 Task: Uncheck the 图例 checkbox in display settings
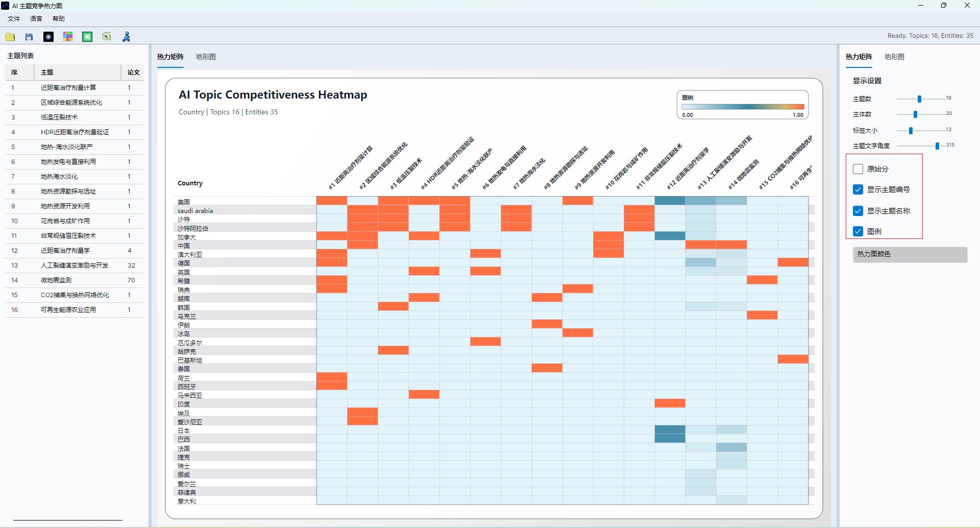pos(858,231)
